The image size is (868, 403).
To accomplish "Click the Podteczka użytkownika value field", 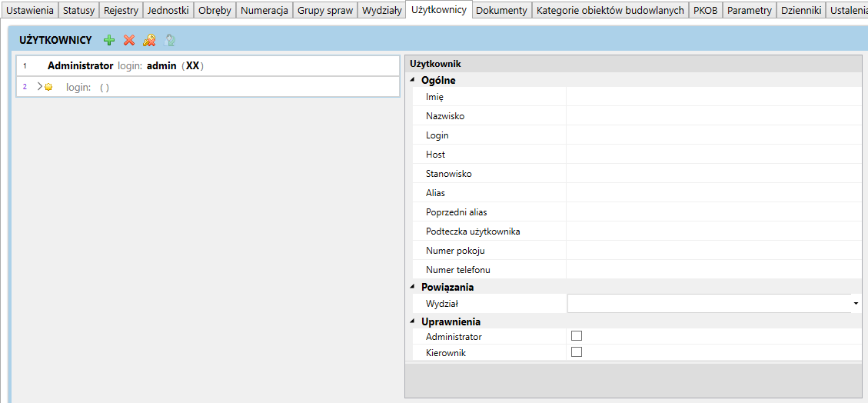I will 714,231.
